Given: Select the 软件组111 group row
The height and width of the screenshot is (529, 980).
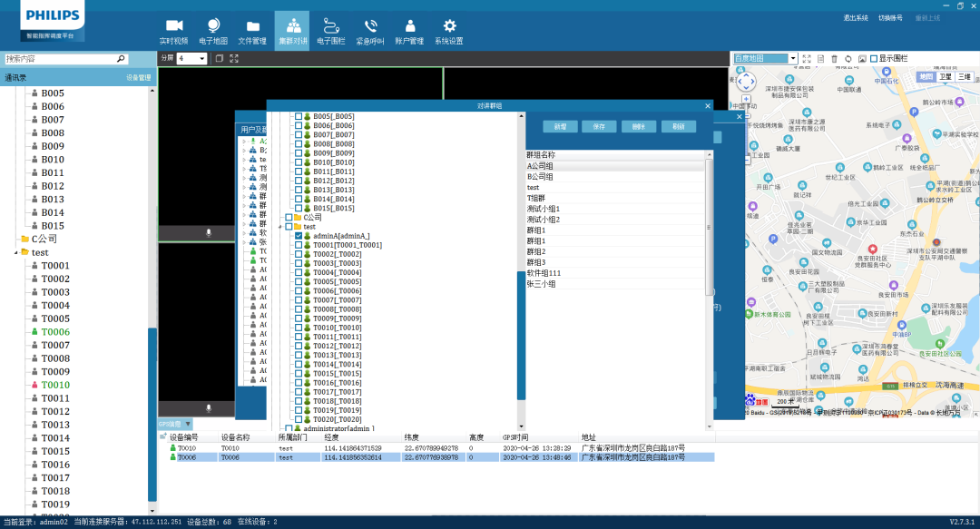Looking at the screenshot, I should [x=615, y=273].
